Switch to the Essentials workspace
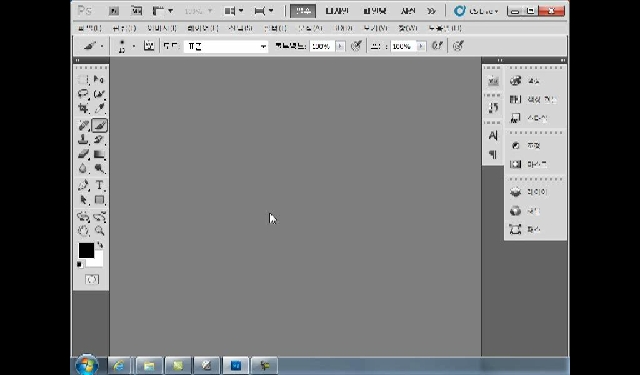 tap(303, 11)
